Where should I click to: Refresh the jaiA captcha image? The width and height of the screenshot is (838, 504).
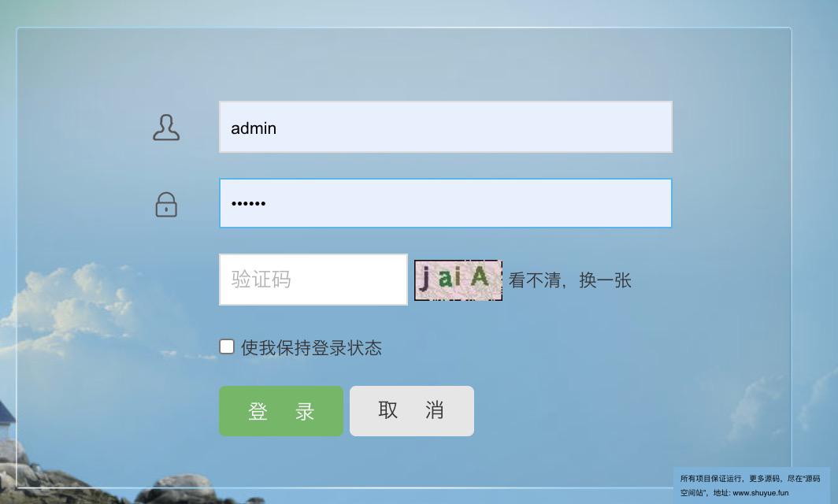458,280
